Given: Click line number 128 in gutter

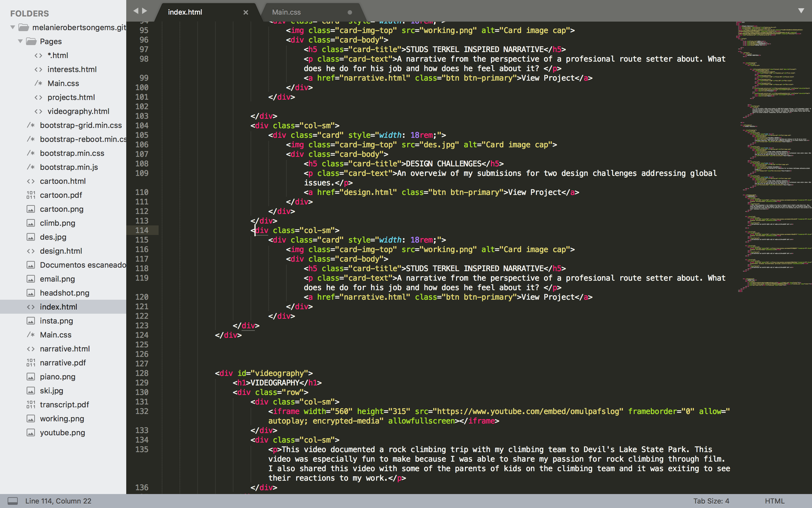Looking at the screenshot, I should pyautogui.click(x=141, y=373).
